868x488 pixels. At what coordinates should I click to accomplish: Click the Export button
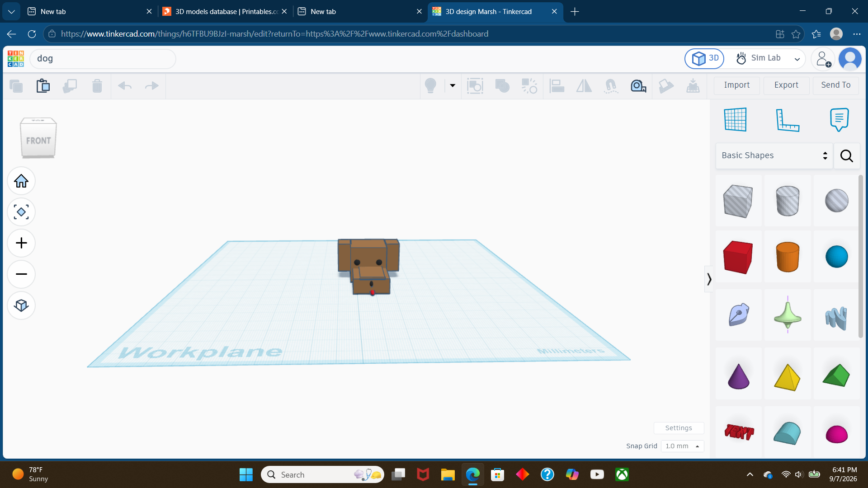point(786,85)
